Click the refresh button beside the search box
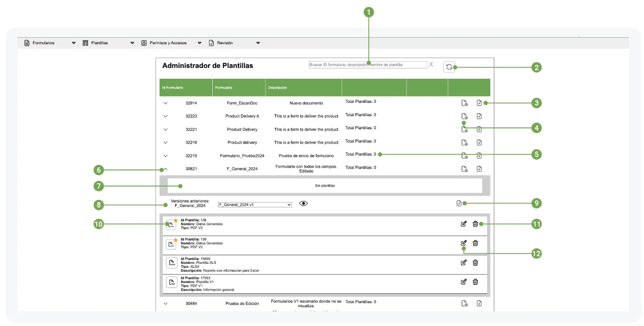 pyautogui.click(x=449, y=67)
